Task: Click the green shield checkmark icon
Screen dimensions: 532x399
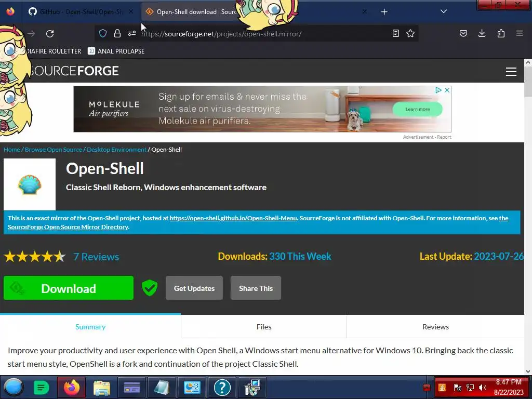Action: [x=150, y=288]
